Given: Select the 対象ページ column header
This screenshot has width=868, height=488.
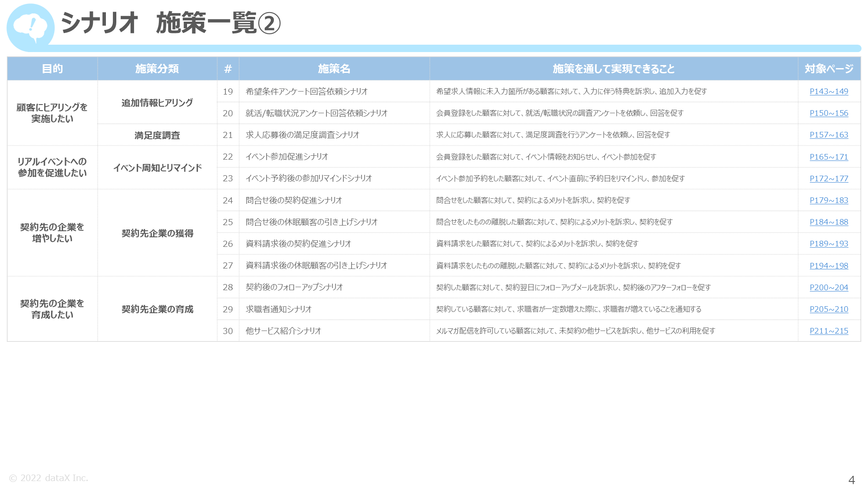Looking at the screenshot, I should pos(829,69).
